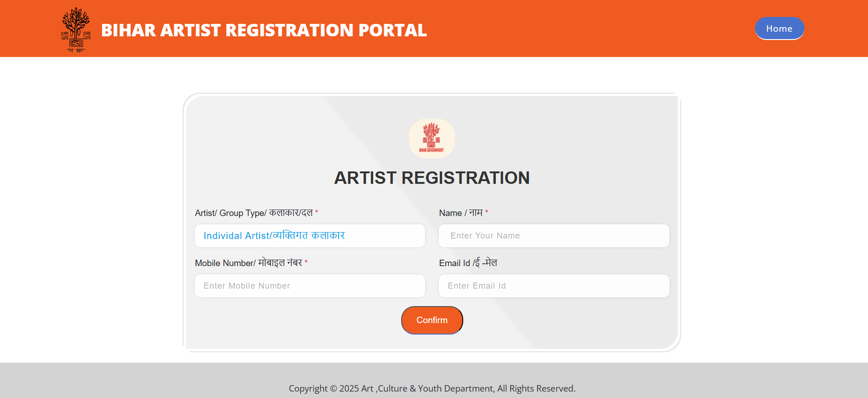
Task: Click the red asterisk next to Name
Action: pyautogui.click(x=487, y=211)
